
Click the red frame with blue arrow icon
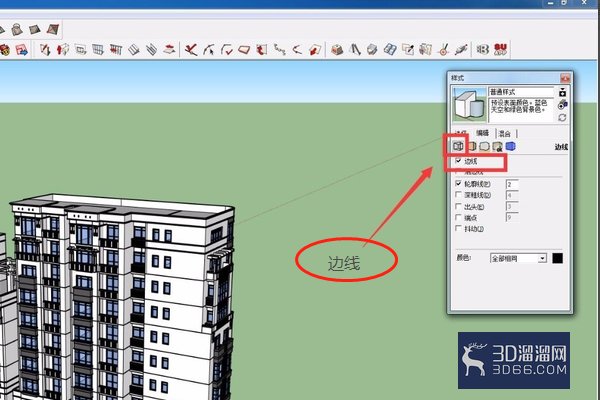click(21, 50)
